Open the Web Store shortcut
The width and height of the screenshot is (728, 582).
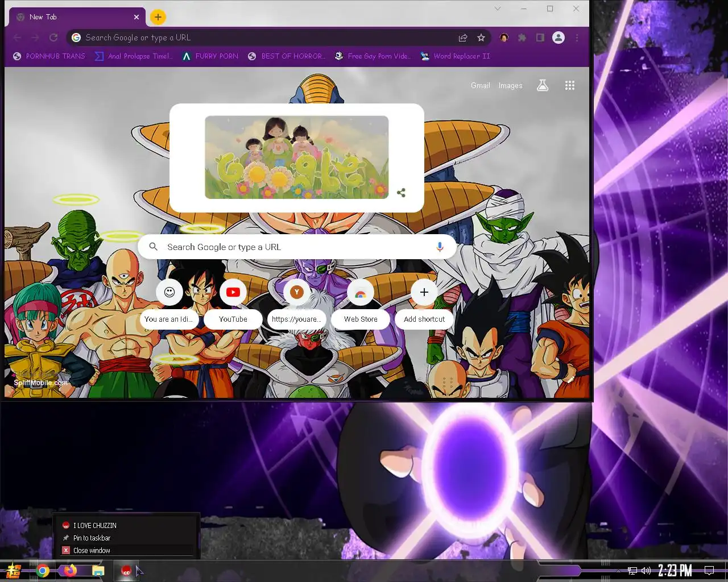pos(360,304)
